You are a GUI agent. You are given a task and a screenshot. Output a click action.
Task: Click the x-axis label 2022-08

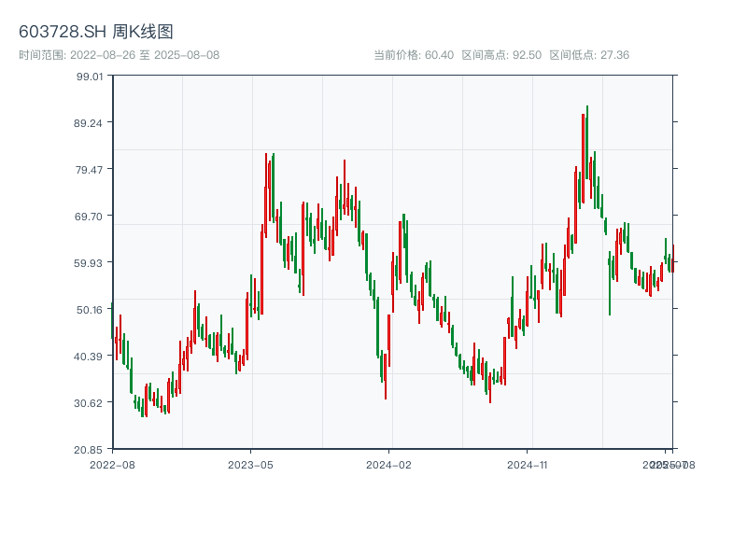point(112,465)
